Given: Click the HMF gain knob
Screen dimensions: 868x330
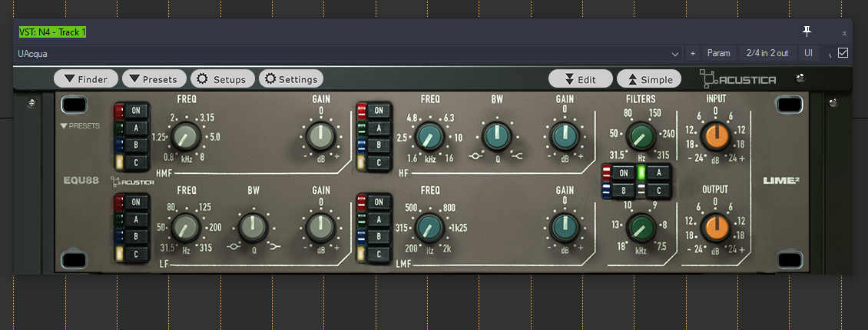Looking at the screenshot, I should (x=320, y=136).
